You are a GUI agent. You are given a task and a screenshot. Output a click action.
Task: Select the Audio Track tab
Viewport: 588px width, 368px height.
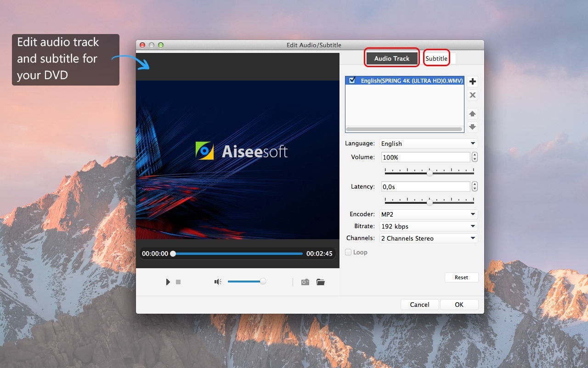tap(392, 58)
